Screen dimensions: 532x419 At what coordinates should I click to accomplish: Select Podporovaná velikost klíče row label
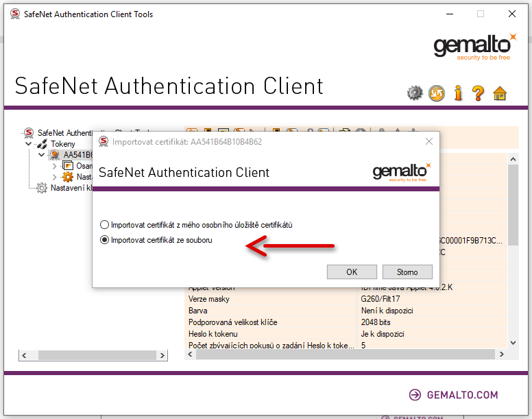[x=233, y=322]
